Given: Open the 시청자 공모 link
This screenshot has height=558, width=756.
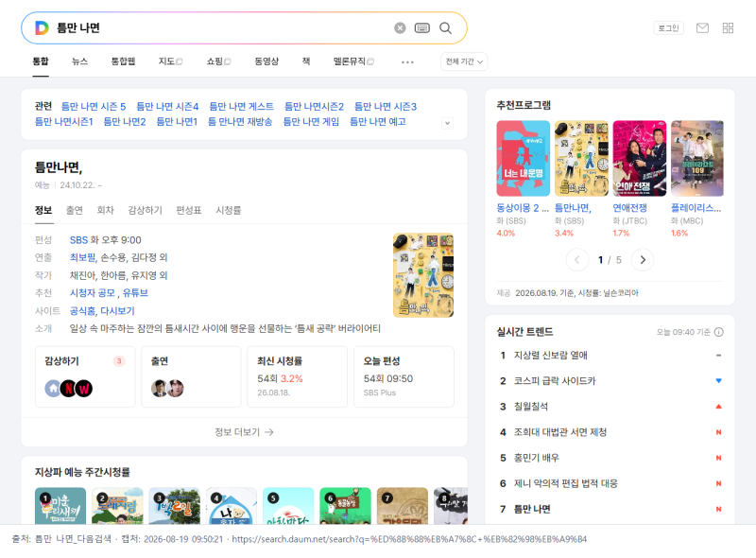Looking at the screenshot, I should (x=93, y=293).
